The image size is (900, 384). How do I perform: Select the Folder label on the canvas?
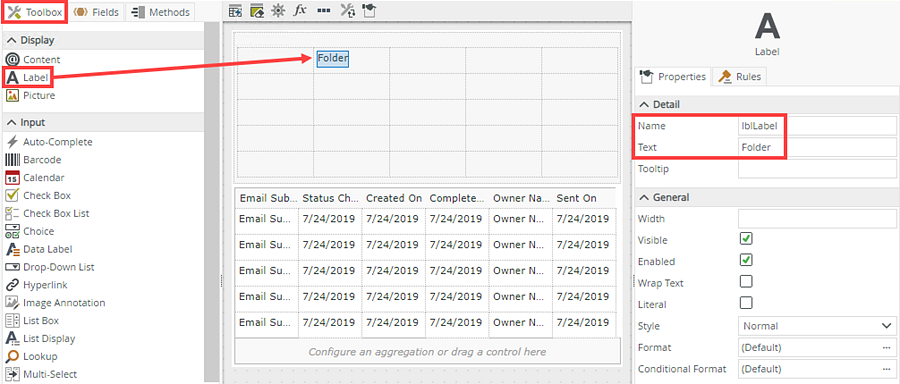[333, 58]
